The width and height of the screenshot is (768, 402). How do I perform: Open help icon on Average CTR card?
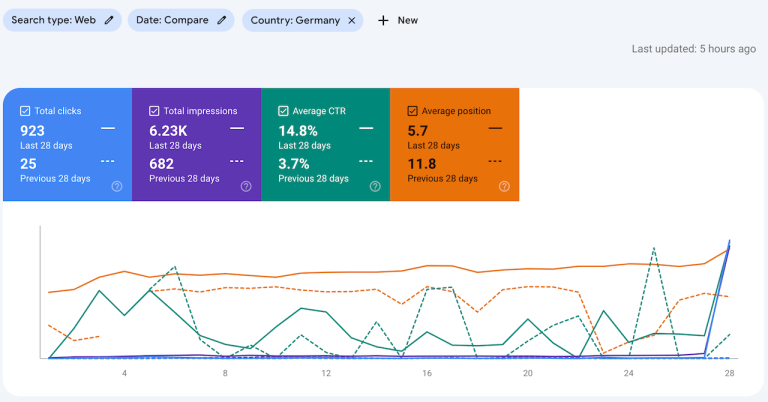375,186
